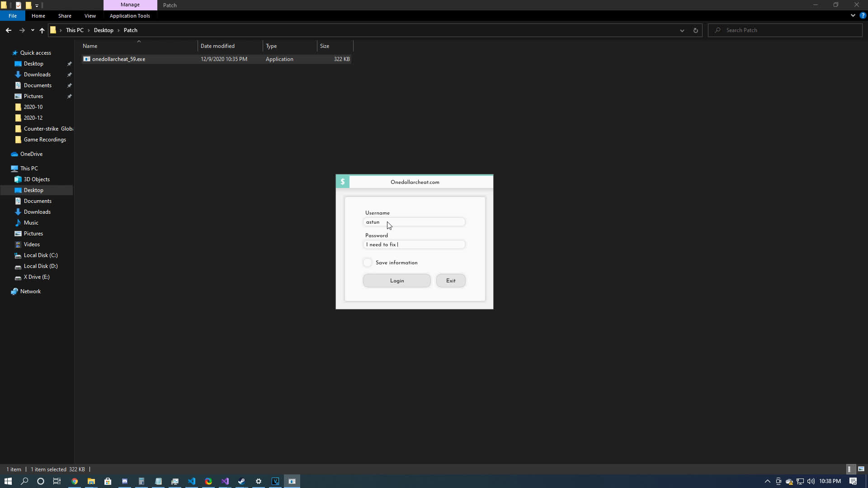Open the View ribbon tab
Screen dimensions: 868x488
tap(90, 16)
